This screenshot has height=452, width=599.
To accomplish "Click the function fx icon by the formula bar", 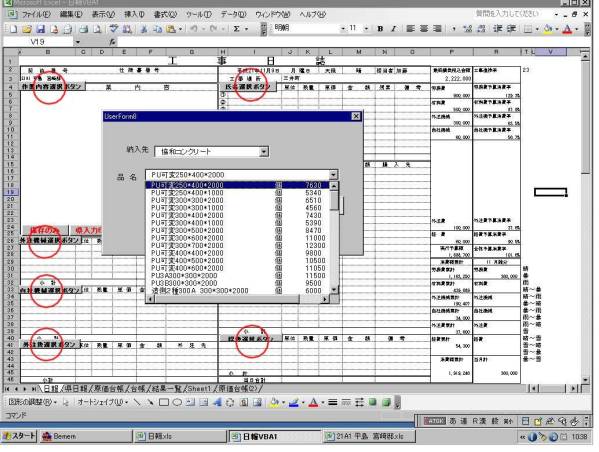I will (112, 42).
